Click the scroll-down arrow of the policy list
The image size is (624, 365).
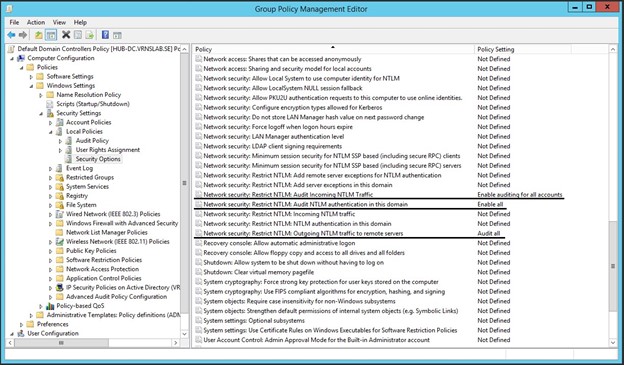click(613, 343)
